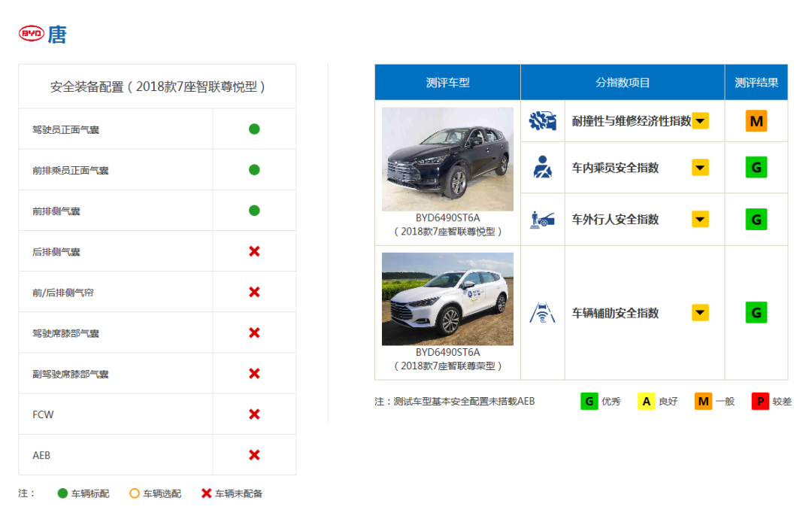This screenshot has height=516, width=812.
Task: Click the red X beside FCW
Action: pyautogui.click(x=254, y=414)
